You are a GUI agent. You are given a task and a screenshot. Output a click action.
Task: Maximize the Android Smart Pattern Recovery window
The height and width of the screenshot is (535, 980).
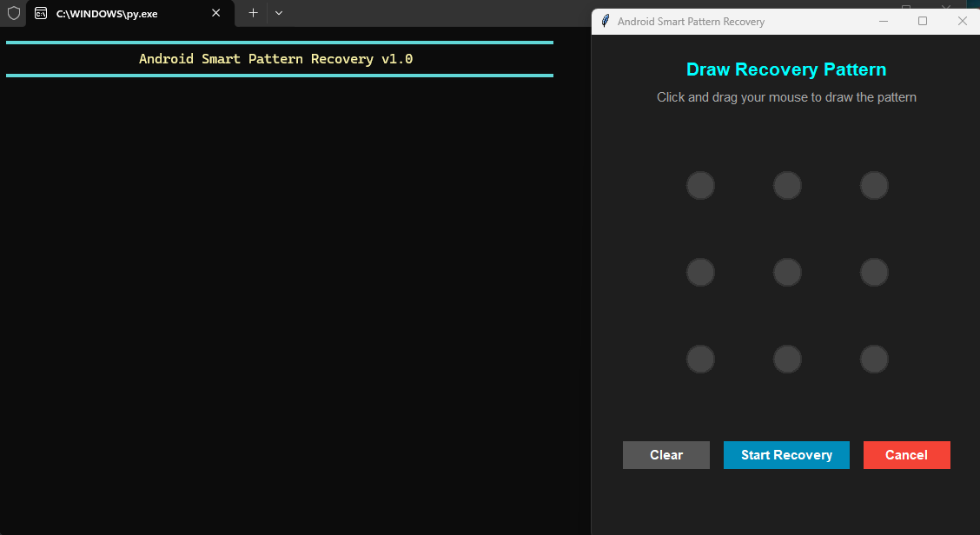[923, 21]
